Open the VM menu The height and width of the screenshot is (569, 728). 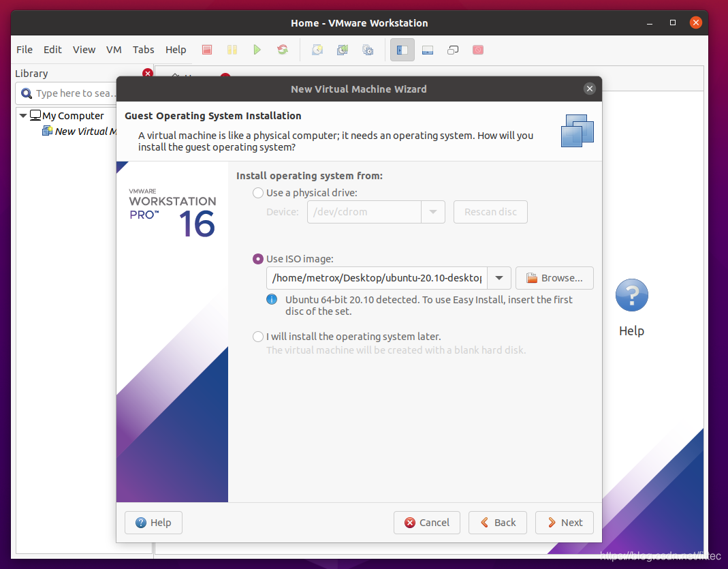click(x=114, y=50)
